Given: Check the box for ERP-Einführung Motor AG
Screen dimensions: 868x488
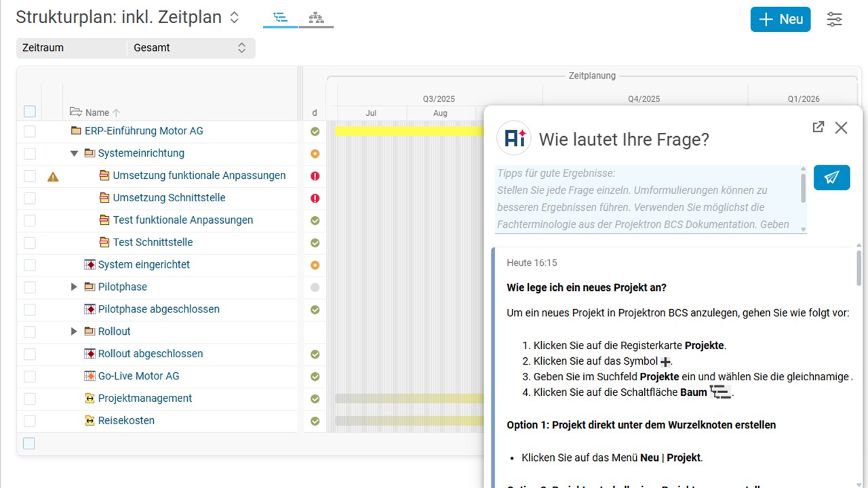Looking at the screenshot, I should click(x=30, y=131).
